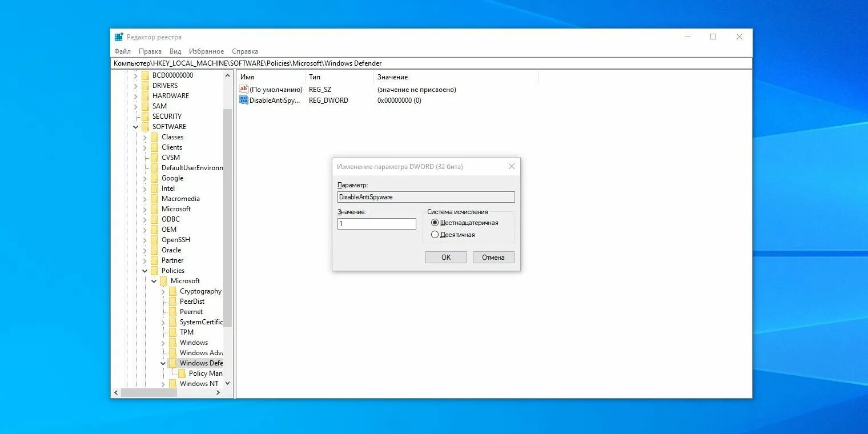This screenshot has width=868, height=434.
Task: Expand the DRIVERS key
Action: click(136, 86)
